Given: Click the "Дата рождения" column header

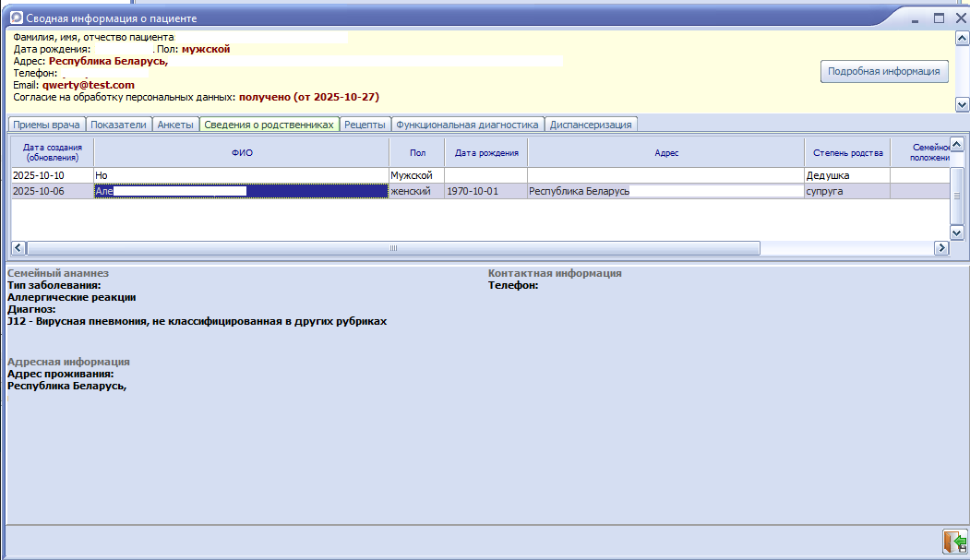Looking at the screenshot, I should click(x=486, y=152).
